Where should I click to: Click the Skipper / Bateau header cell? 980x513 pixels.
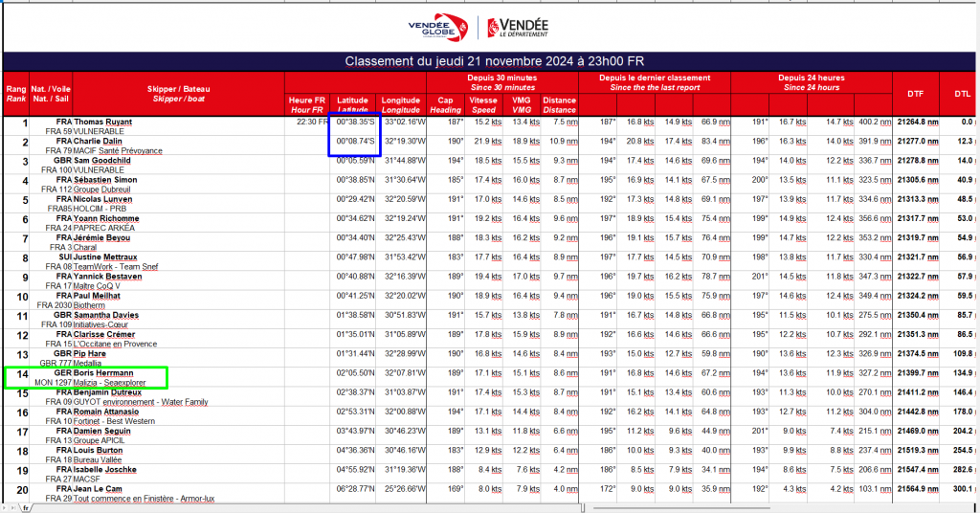click(179, 93)
